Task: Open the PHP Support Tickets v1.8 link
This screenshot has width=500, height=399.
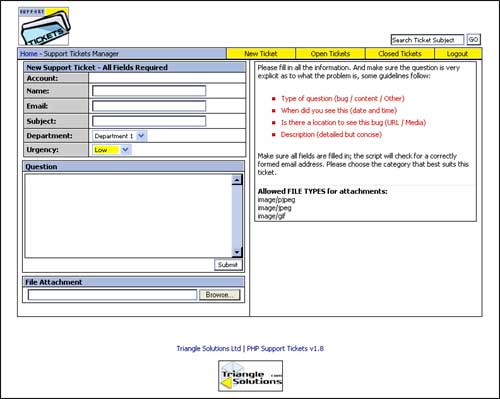Action: (x=285, y=349)
